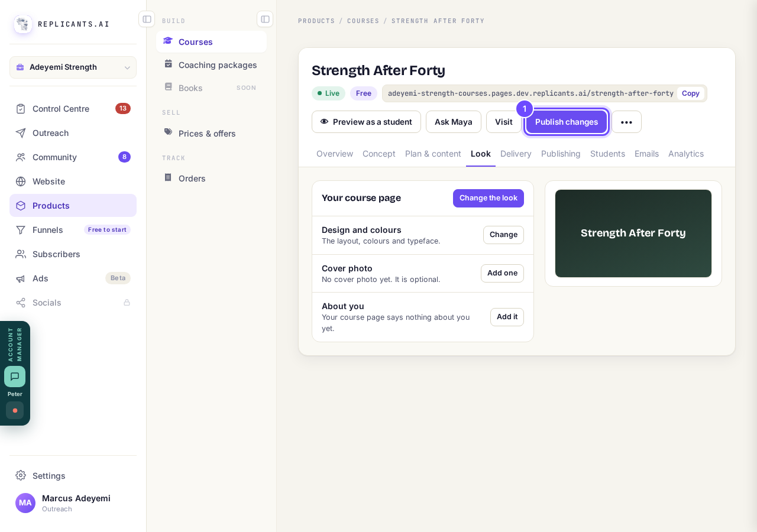This screenshot has height=532, width=757.
Task: Open the Analytics tab
Action: click(686, 154)
